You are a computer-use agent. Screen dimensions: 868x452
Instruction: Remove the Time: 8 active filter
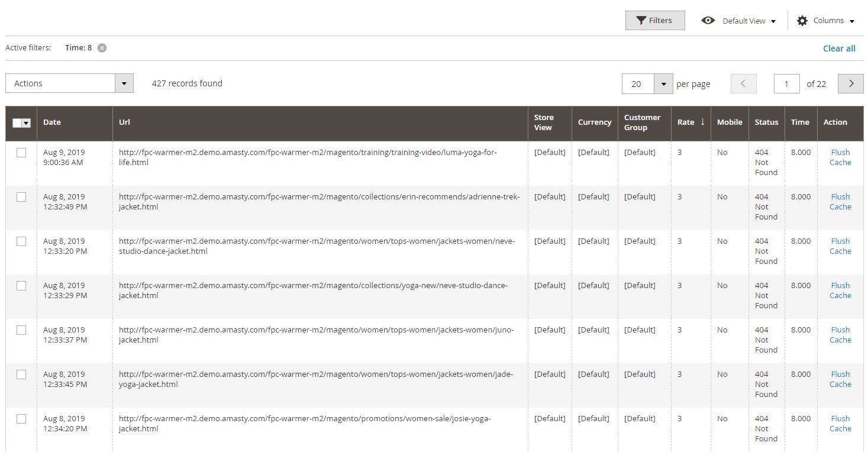pyautogui.click(x=102, y=48)
